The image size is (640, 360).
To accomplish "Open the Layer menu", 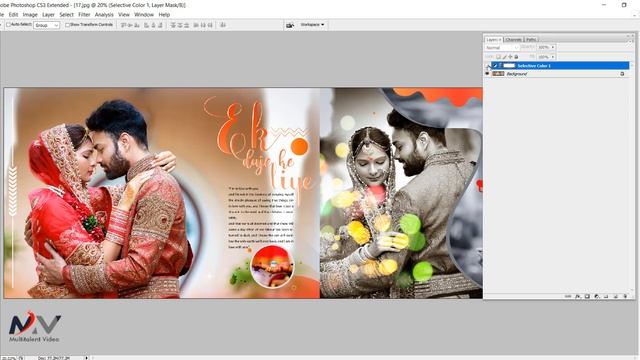I will (x=48, y=15).
